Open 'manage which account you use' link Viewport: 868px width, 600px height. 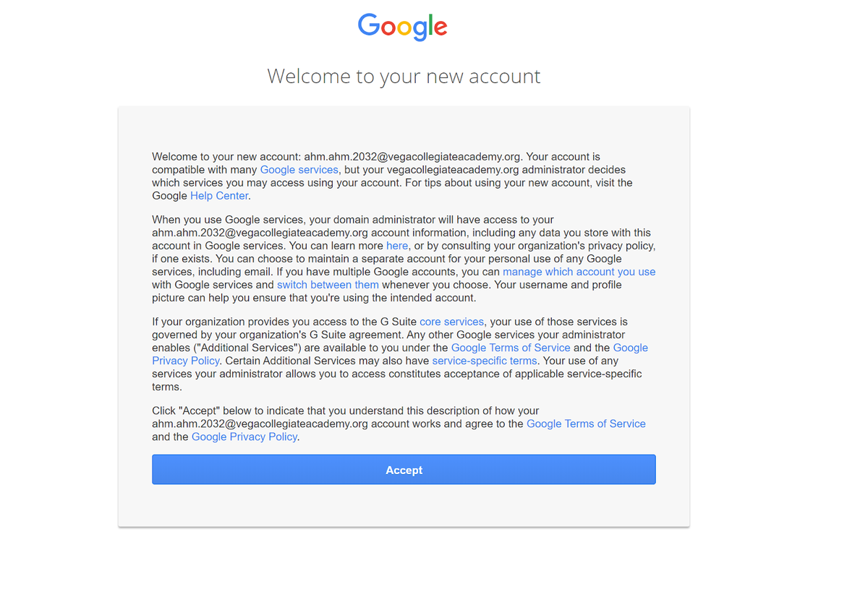(x=579, y=272)
